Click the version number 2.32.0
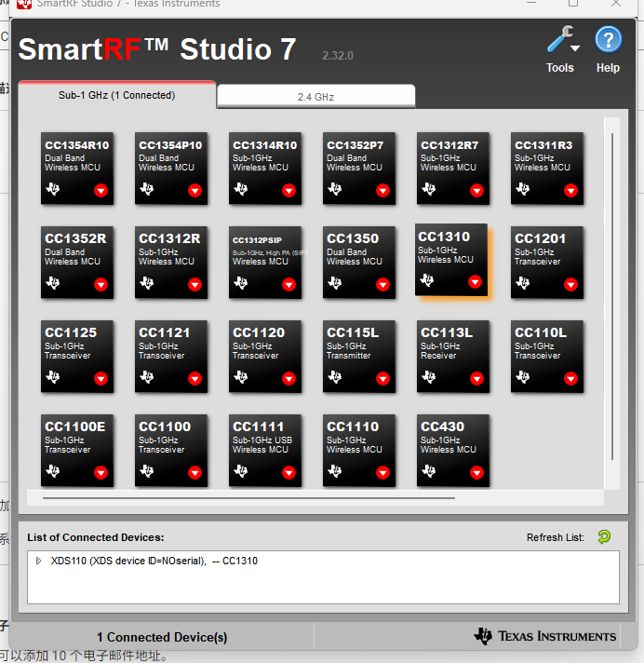The width and height of the screenshot is (644, 663). [338, 55]
